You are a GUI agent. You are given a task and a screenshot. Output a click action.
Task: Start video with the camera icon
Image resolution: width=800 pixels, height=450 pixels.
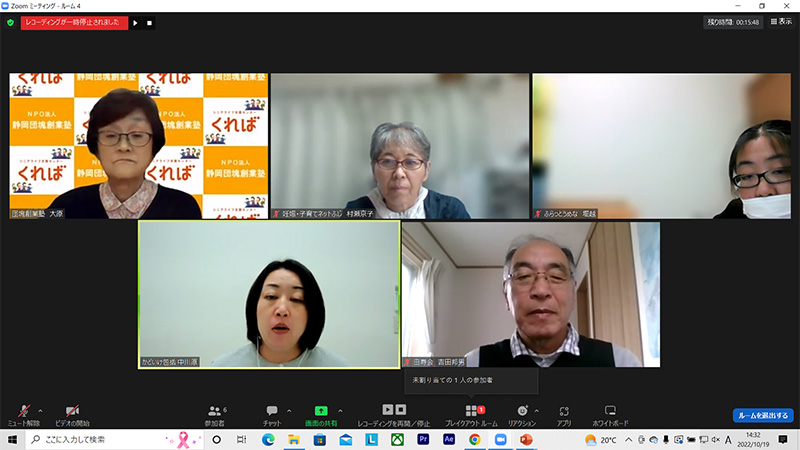(72, 411)
